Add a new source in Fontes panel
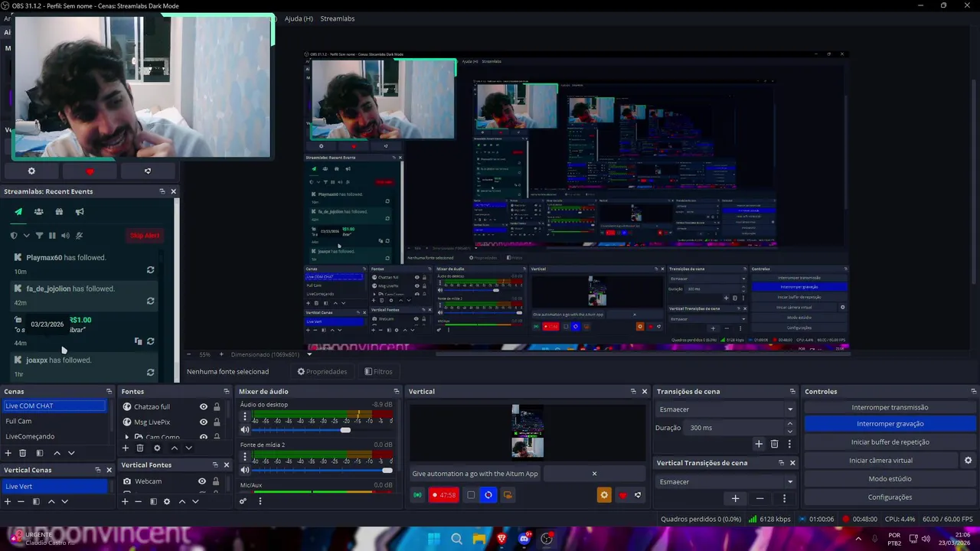The image size is (980, 551). (126, 448)
